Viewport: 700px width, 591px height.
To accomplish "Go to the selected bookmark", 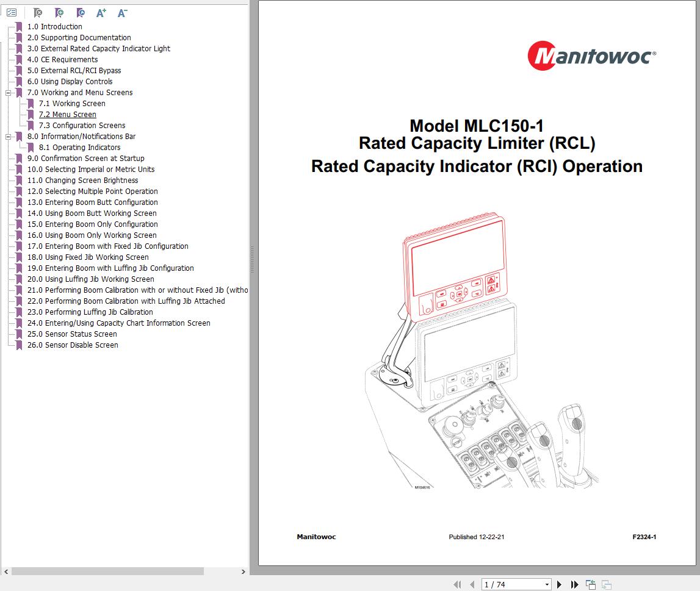I will (x=79, y=13).
